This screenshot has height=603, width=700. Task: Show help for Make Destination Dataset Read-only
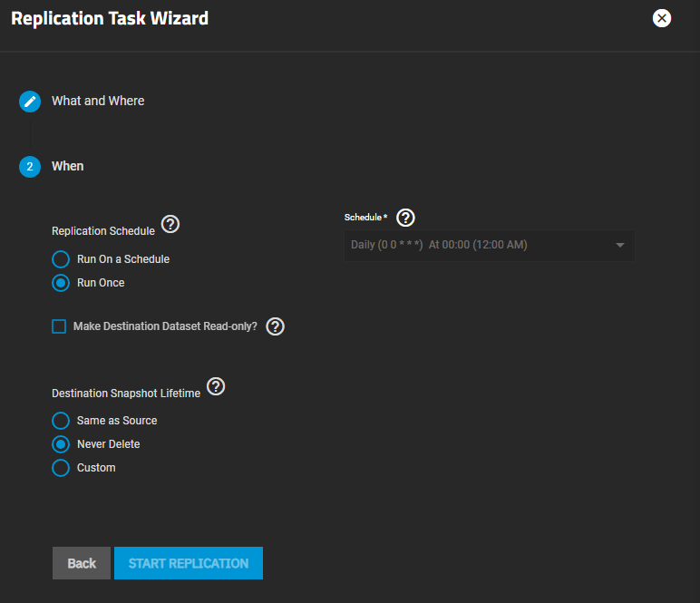click(x=275, y=326)
